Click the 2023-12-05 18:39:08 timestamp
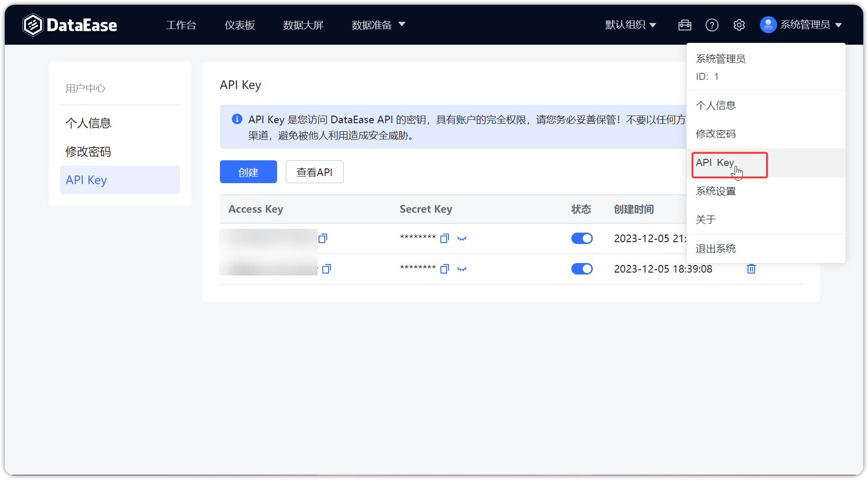Screen dimensions: 868x480 [663, 269]
